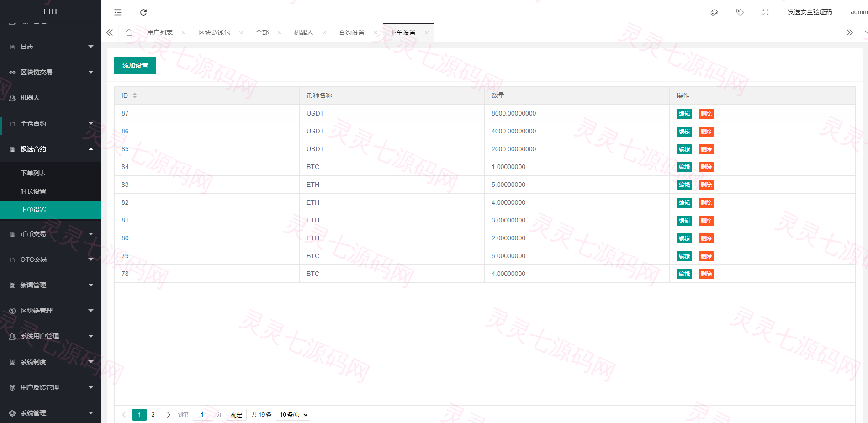Delete row ID 83
Viewport: 868px width, 423px height.
coord(706,185)
